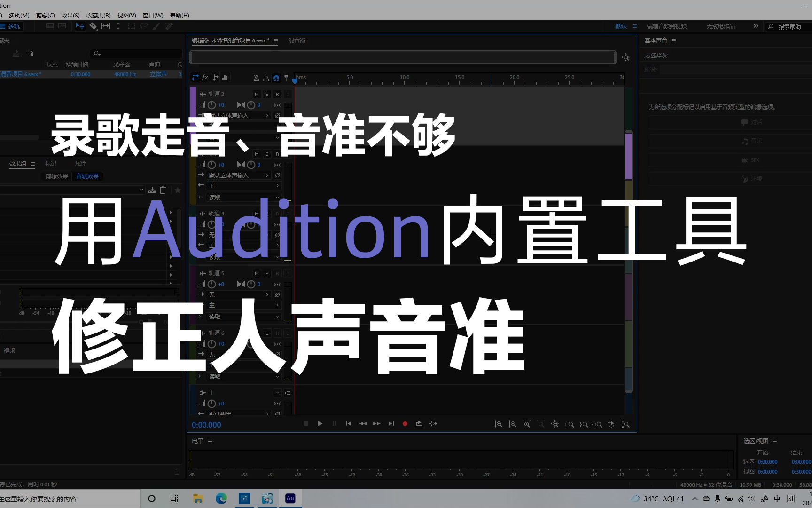
Task: Select the 音轨效果 button
Action: tap(87, 176)
